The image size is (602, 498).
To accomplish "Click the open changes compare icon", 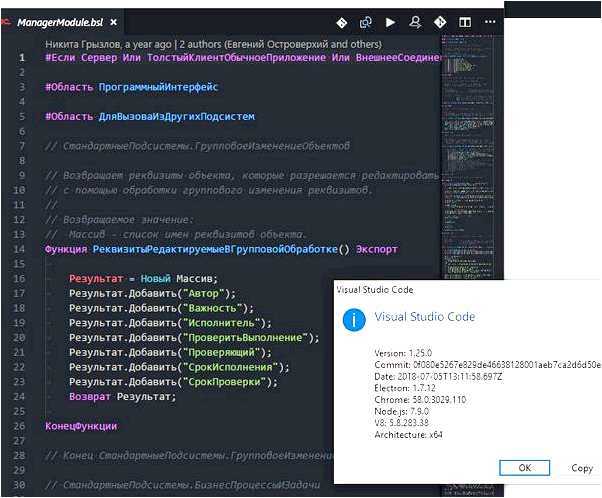I will (366, 22).
